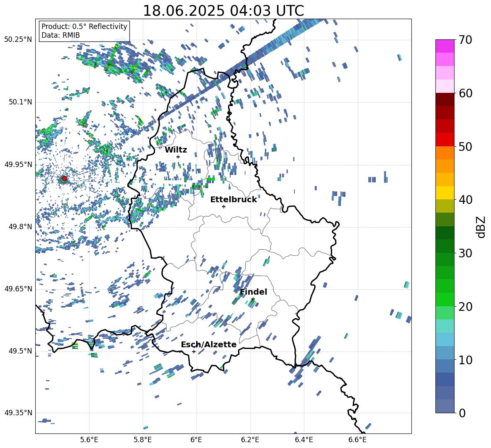Image resolution: width=491 pixels, height=448 pixels.
Task: Click the bright green 20 dBZ color segment
Action: coord(445,299)
